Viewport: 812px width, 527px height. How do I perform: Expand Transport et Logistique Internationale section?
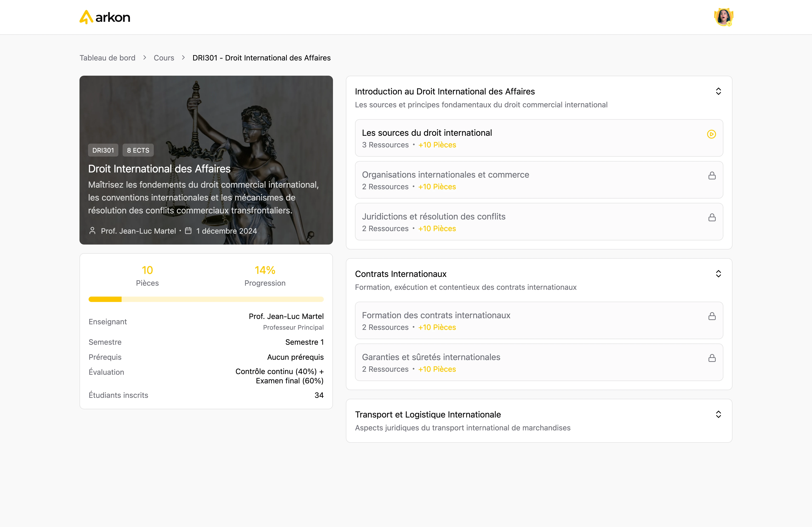718,414
